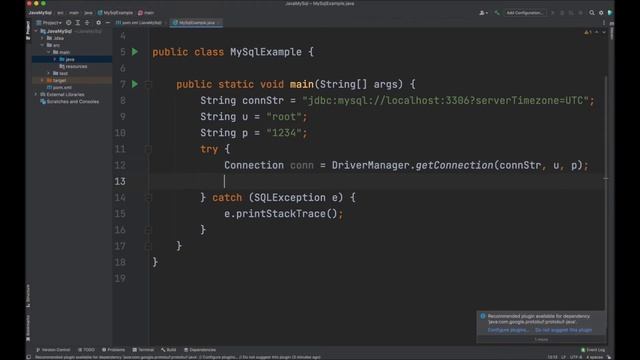Screen dimensions: 640x360
Task: Click the main method breadcrumb
Action: tap(146, 13)
